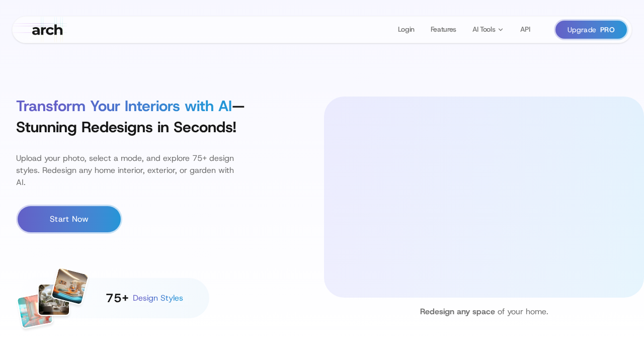Select the topmost tilted interior thumbnail
Image resolution: width=644 pixels, height=362 pixels.
(x=70, y=286)
